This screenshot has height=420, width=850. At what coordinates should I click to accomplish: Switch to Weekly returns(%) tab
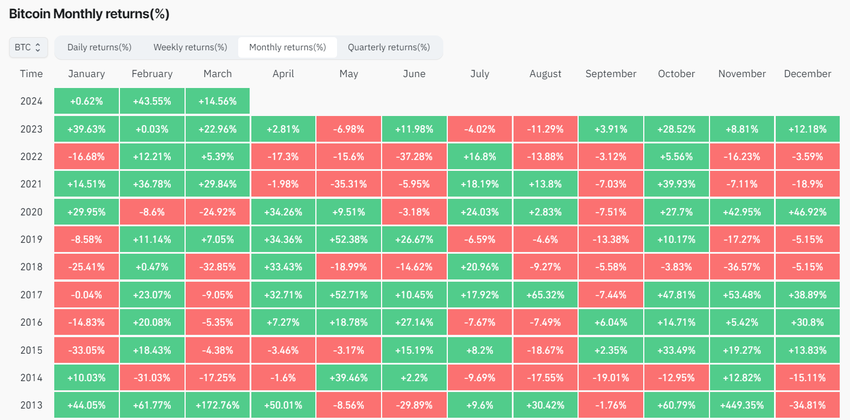[x=190, y=47]
